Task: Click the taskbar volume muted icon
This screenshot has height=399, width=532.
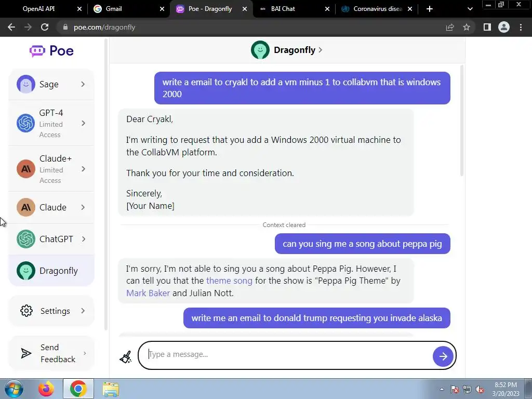Action: (x=480, y=390)
